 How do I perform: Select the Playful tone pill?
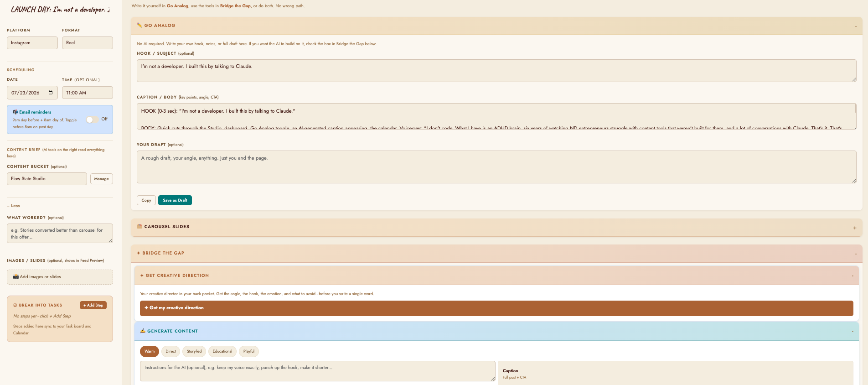(249, 351)
